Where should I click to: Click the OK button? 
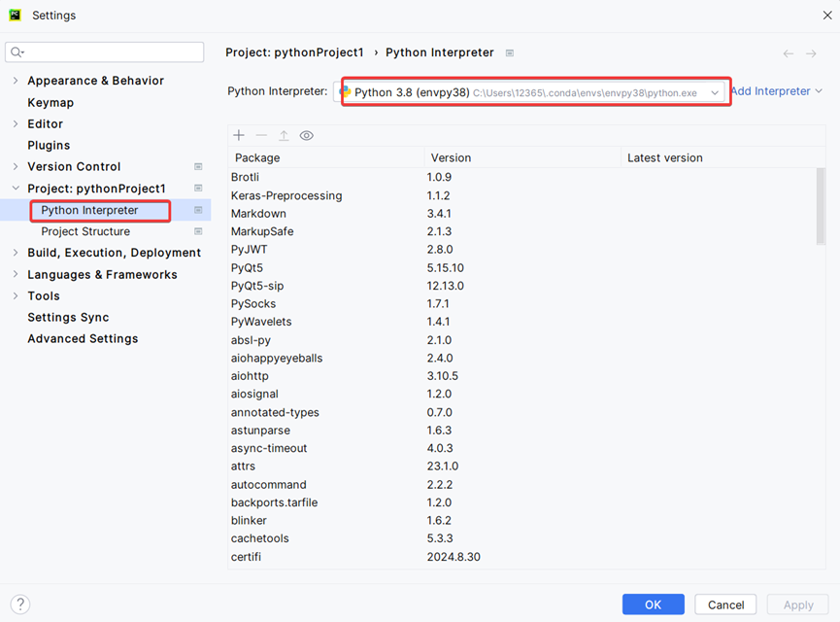653,605
